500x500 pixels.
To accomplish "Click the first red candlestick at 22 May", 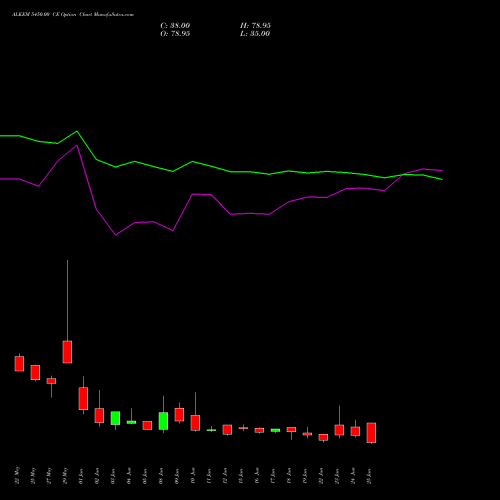I will [19, 363].
